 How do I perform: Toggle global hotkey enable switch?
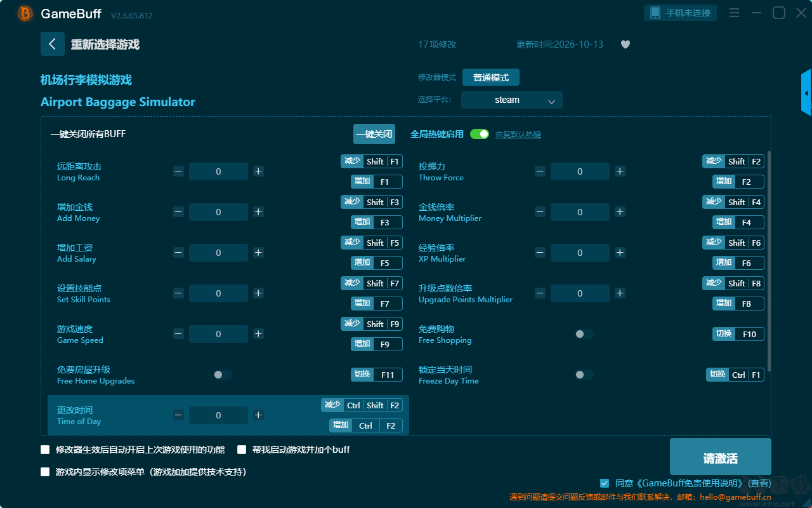point(480,134)
